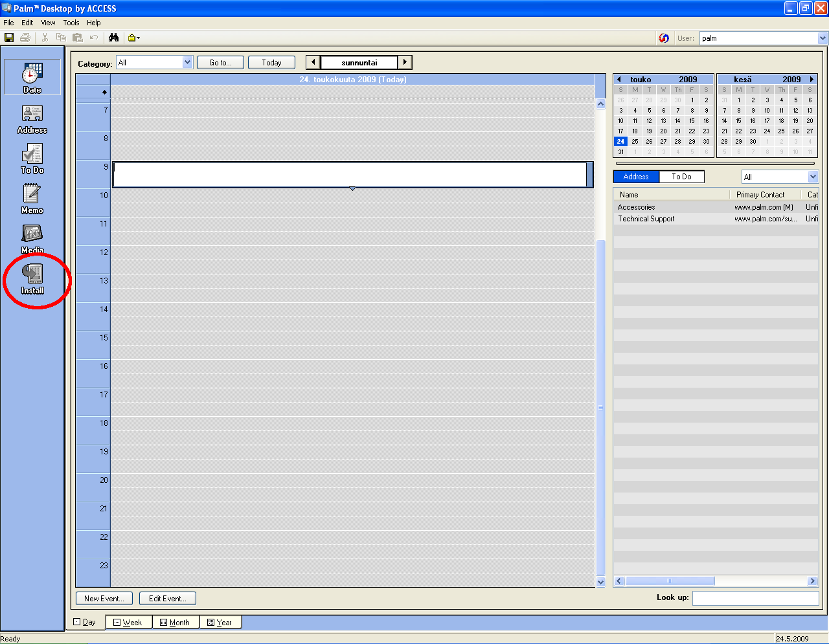Click the Go to... button
The height and width of the screenshot is (644, 829).
tap(220, 63)
